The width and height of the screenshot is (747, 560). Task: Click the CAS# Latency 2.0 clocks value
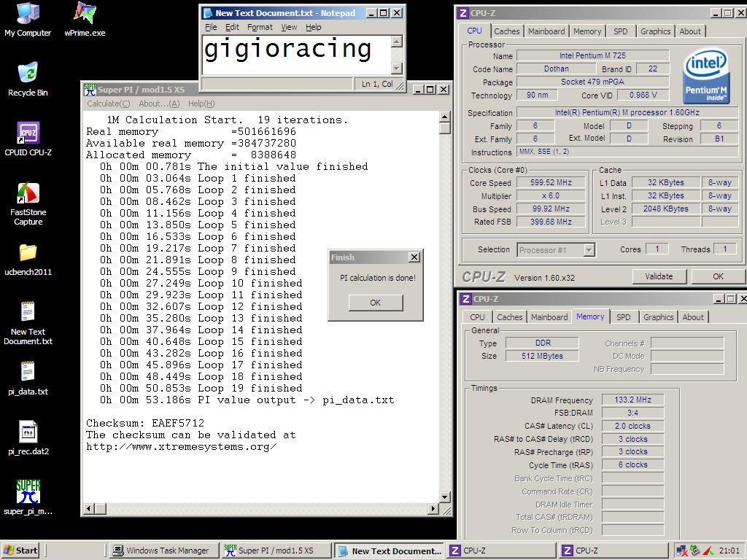pos(632,426)
